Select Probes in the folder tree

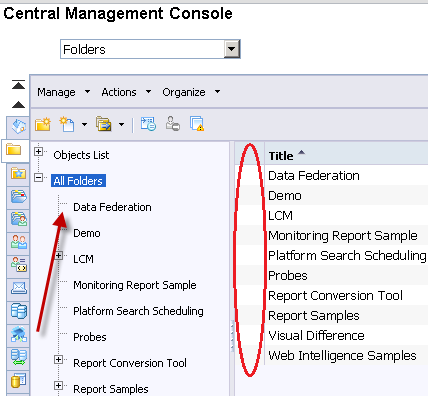(90, 337)
